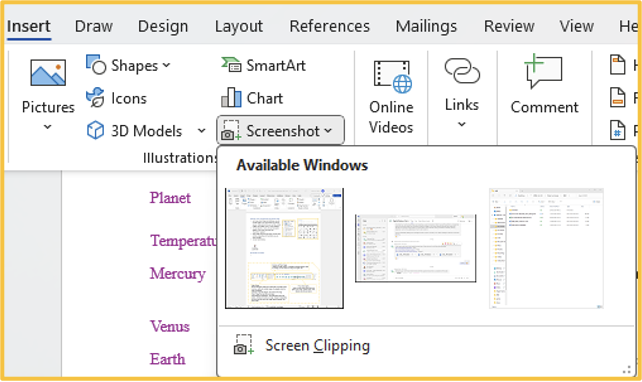Click the Online Videos icon

(x=392, y=77)
